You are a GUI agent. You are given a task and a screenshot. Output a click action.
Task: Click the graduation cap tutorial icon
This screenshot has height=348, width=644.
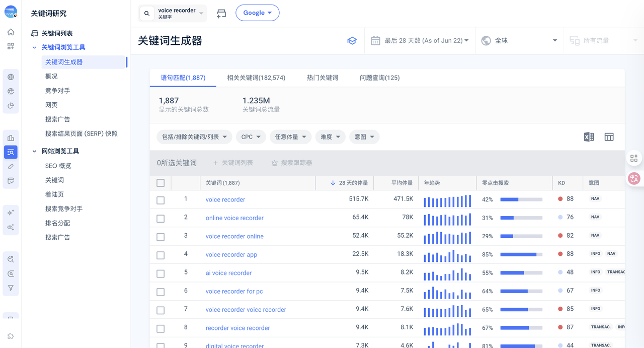pyautogui.click(x=352, y=41)
